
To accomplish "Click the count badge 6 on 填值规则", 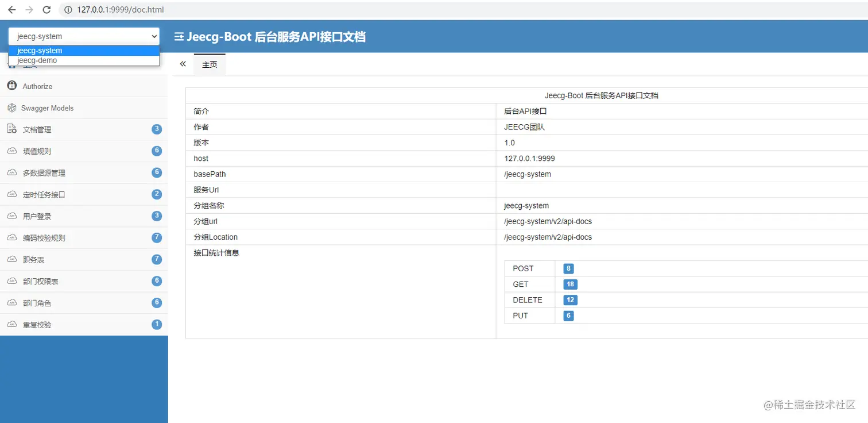I will 157,151.
